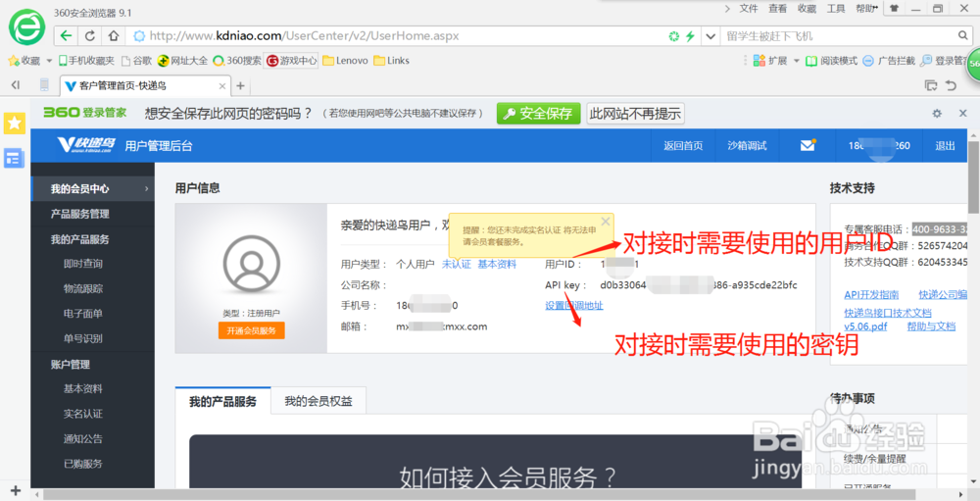980x501 pixels.
Task: Open 沙箱调试 in the header
Action: (x=747, y=146)
